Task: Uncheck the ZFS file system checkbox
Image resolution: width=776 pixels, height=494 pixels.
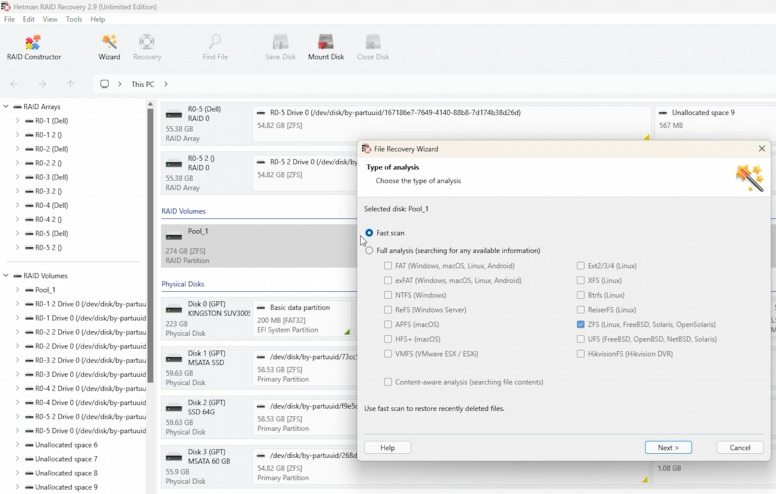Action: click(x=581, y=325)
